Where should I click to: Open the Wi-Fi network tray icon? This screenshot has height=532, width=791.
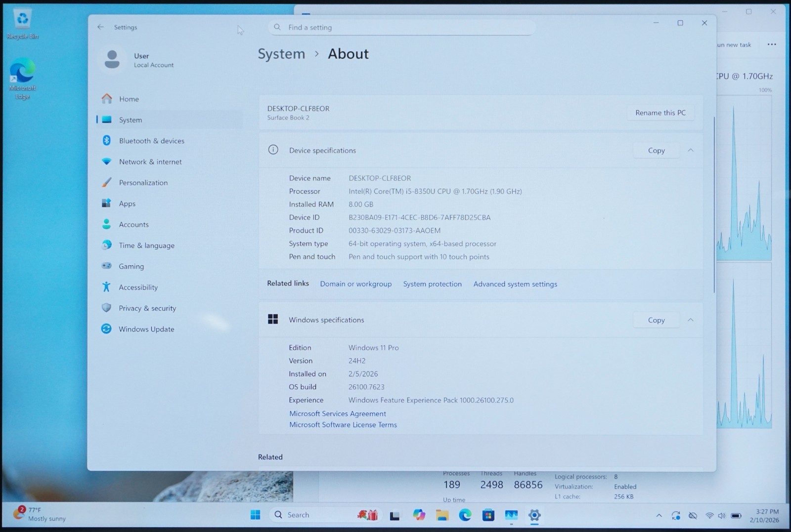[x=709, y=515]
